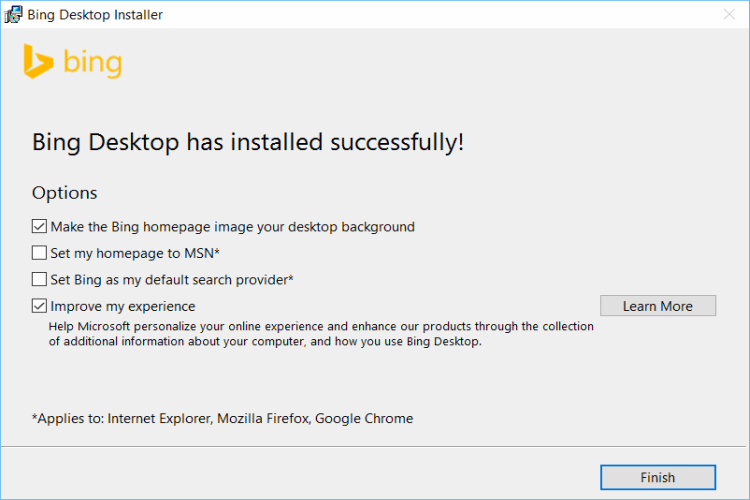Click the 'Applies to: Internet Explorer' footnote

[x=222, y=418]
